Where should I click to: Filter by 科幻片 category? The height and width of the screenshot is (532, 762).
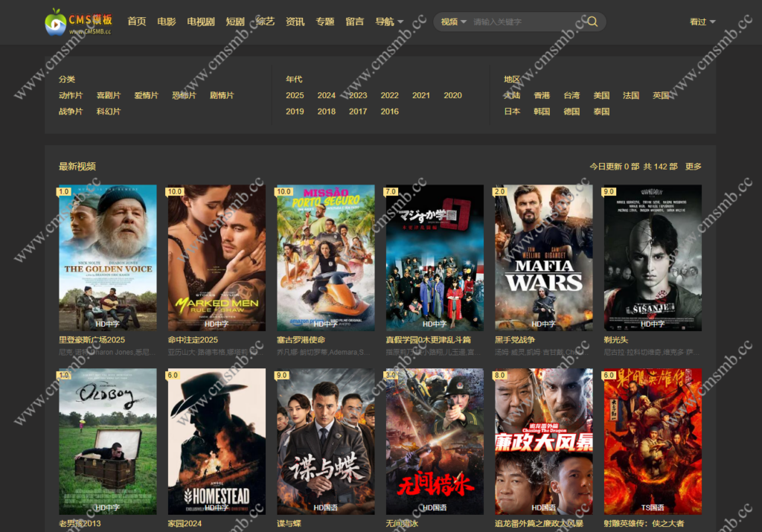tap(109, 112)
